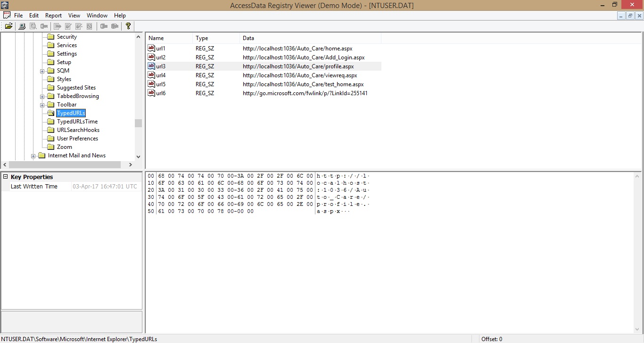This screenshot has height=343, width=644.
Task: Sort values by the Type column header
Action: coord(216,38)
